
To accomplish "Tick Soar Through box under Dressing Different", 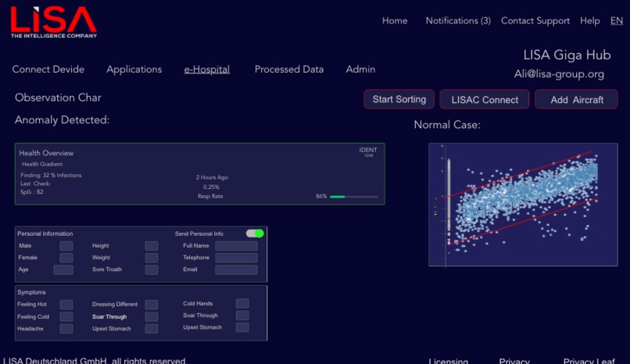I will 152,316.
